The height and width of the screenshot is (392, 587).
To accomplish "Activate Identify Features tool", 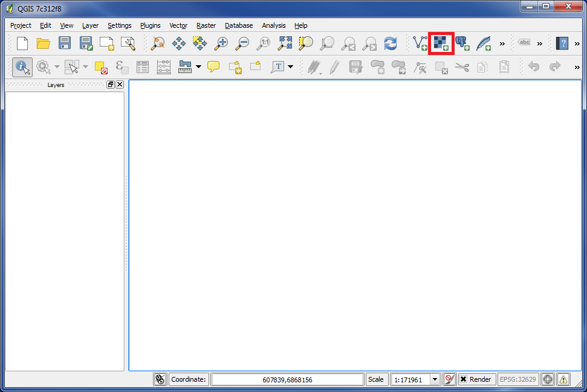I will 22,67.
